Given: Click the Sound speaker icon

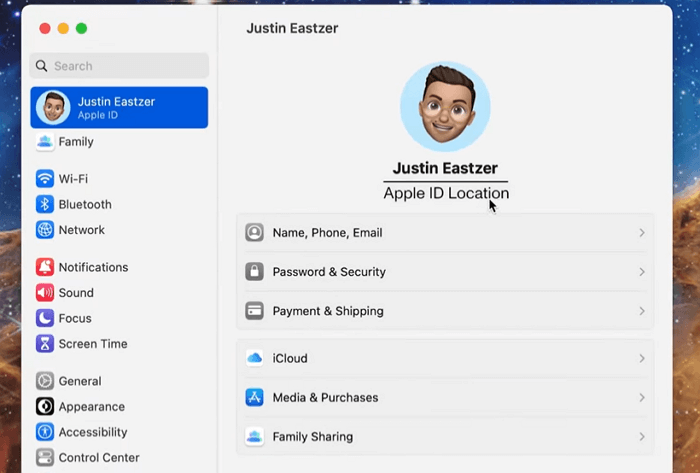Looking at the screenshot, I should pos(45,293).
